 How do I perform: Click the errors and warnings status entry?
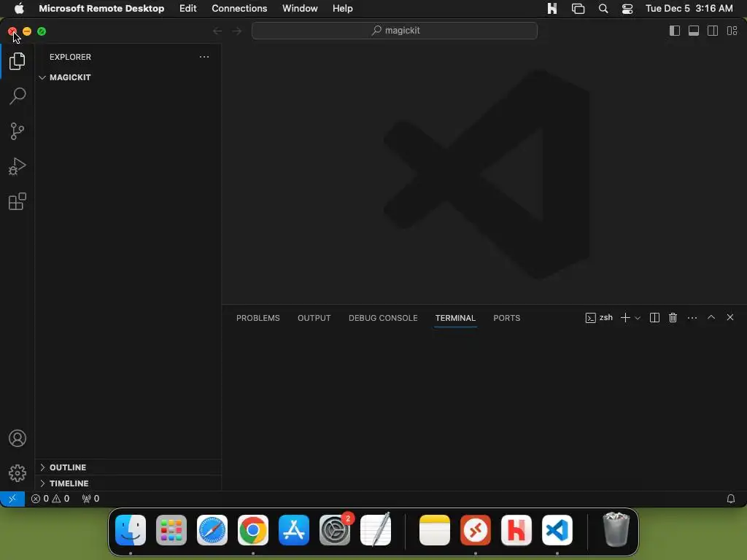click(50, 499)
